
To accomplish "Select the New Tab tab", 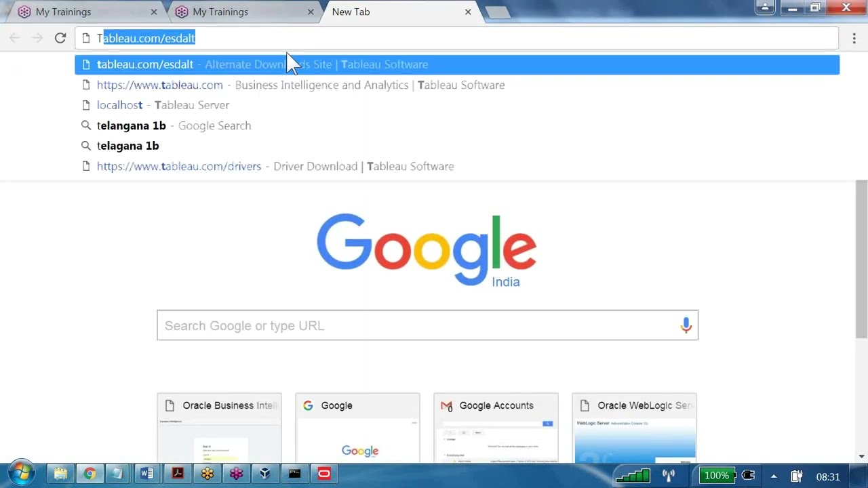I will (401, 12).
